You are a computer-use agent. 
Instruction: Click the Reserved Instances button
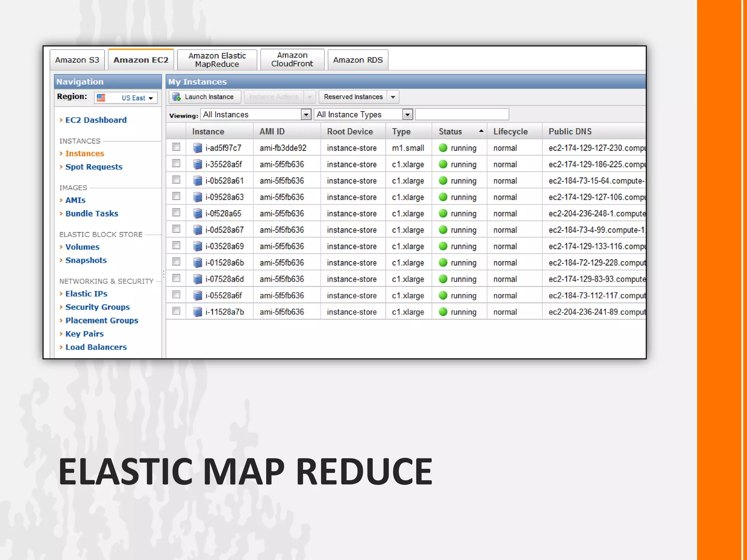coord(353,97)
